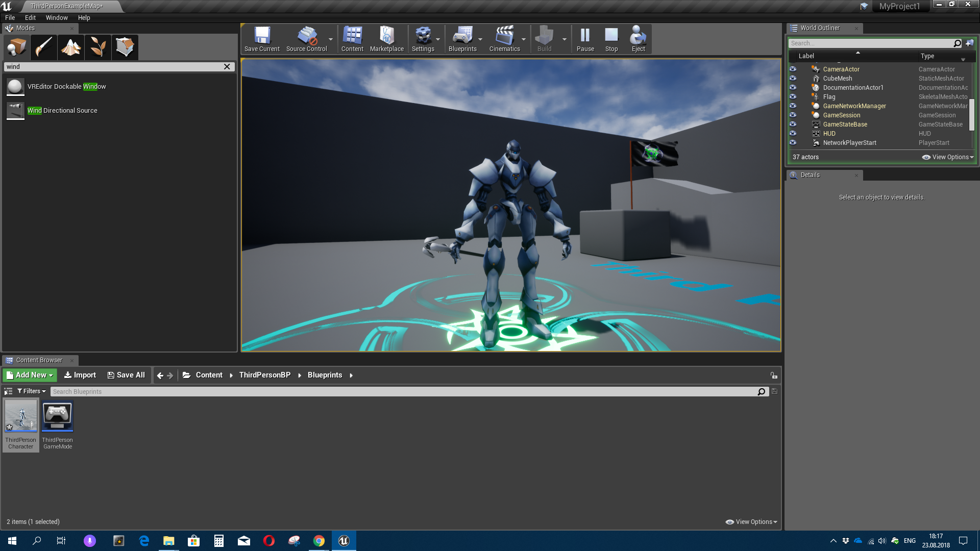Open Source Control toolbar button

click(306, 39)
